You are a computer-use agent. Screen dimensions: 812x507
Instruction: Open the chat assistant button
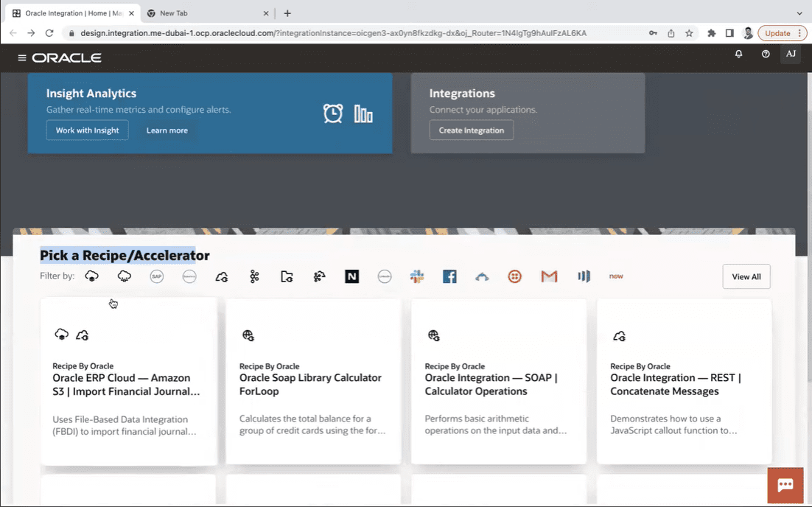785,485
